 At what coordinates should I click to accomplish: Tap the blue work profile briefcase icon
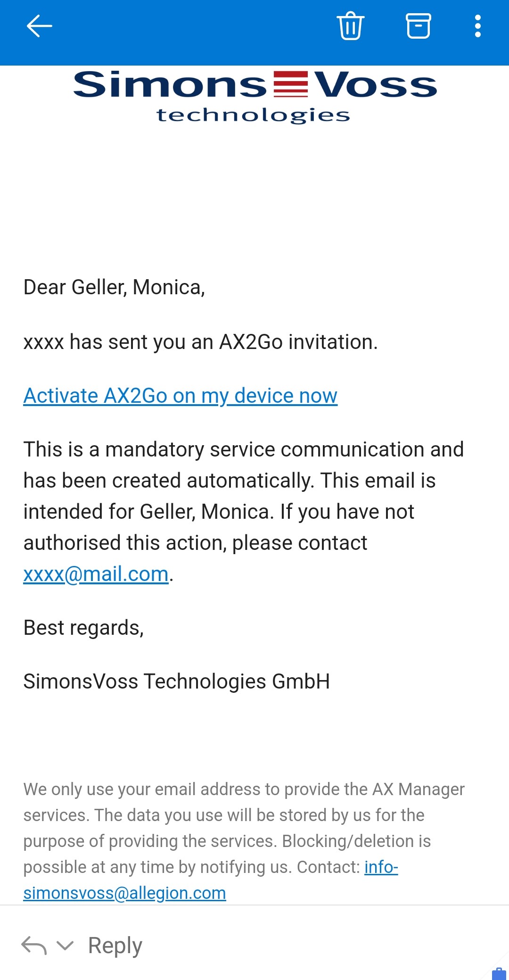click(498, 973)
